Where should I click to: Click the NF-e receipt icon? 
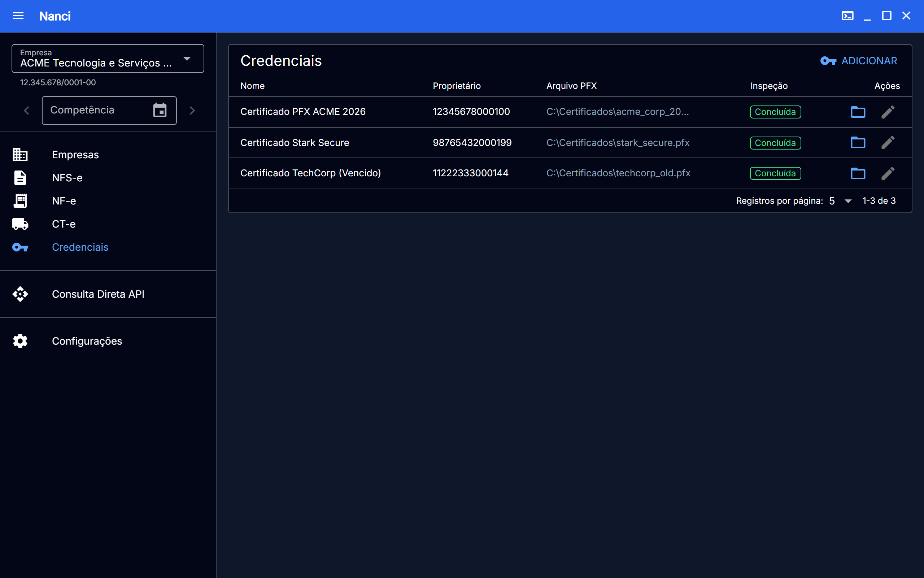[x=20, y=201]
